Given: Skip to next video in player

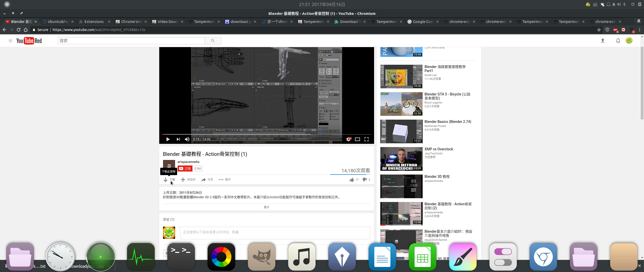Looking at the screenshot, I should click(178, 139).
